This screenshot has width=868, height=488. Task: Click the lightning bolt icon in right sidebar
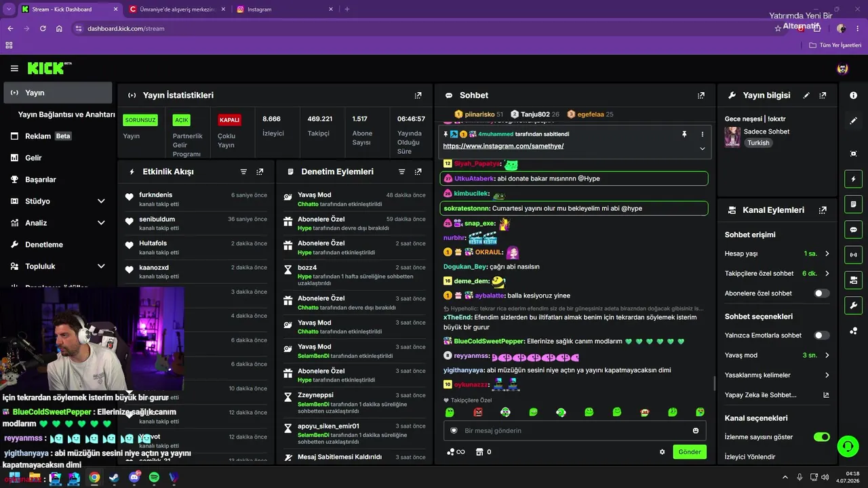point(853,180)
